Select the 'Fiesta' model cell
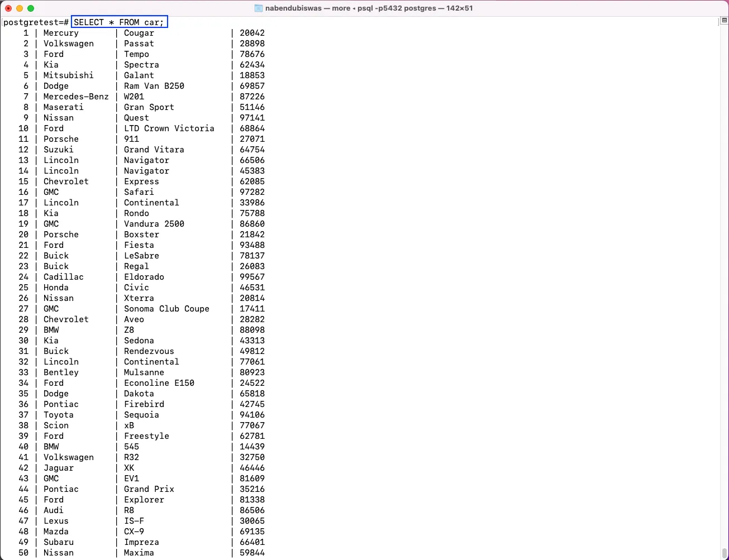The height and width of the screenshot is (560, 729). 139,245
